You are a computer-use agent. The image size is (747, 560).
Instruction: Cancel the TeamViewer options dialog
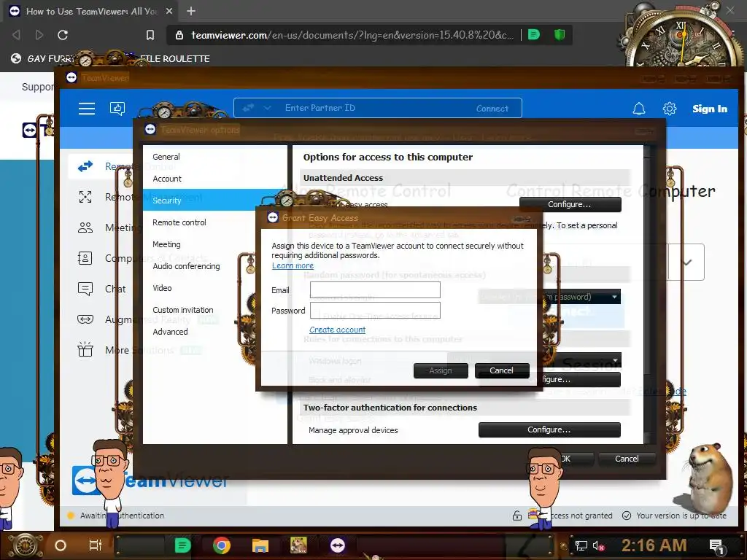627,459
